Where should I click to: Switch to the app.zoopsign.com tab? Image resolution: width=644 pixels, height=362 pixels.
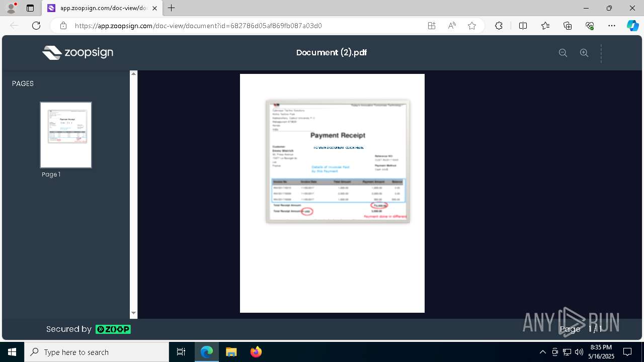click(x=102, y=8)
